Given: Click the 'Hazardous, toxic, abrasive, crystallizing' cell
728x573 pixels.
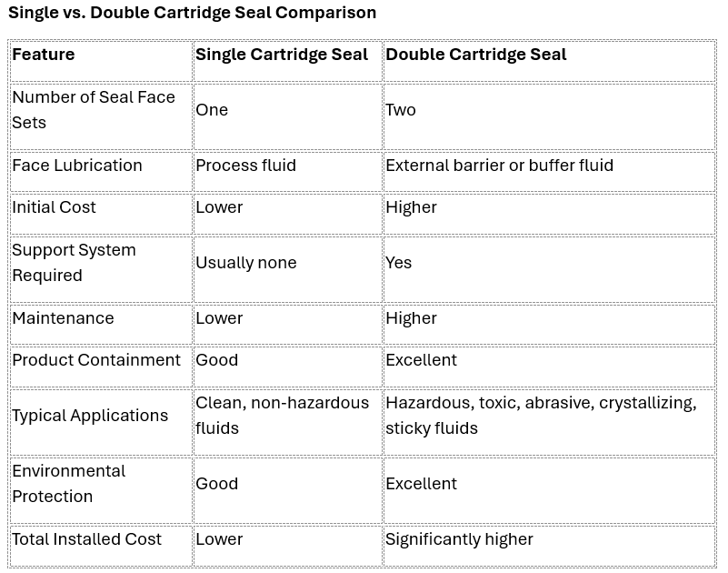Looking at the screenshot, I should (549, 422).
